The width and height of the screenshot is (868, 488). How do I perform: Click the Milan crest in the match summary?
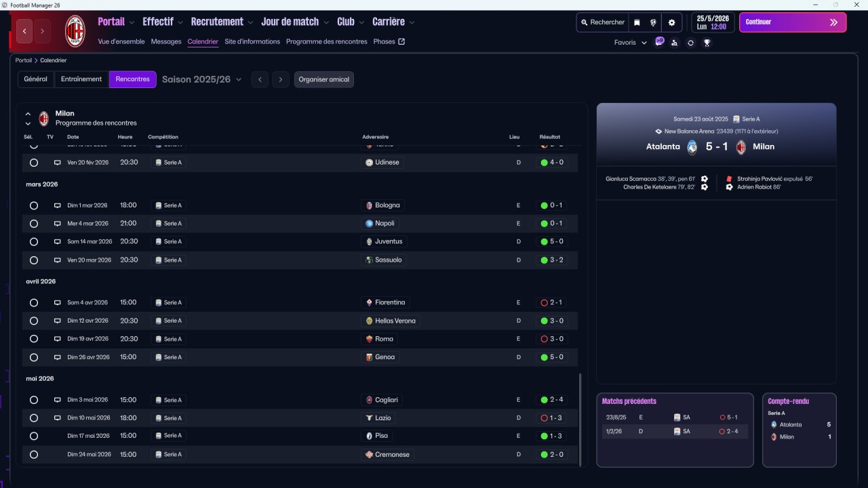741,147
